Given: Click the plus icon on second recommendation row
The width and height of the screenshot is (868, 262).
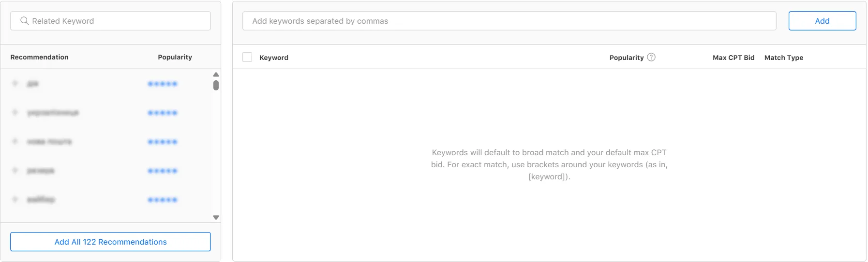Looking at the screenshot, I should click(15, 113).
